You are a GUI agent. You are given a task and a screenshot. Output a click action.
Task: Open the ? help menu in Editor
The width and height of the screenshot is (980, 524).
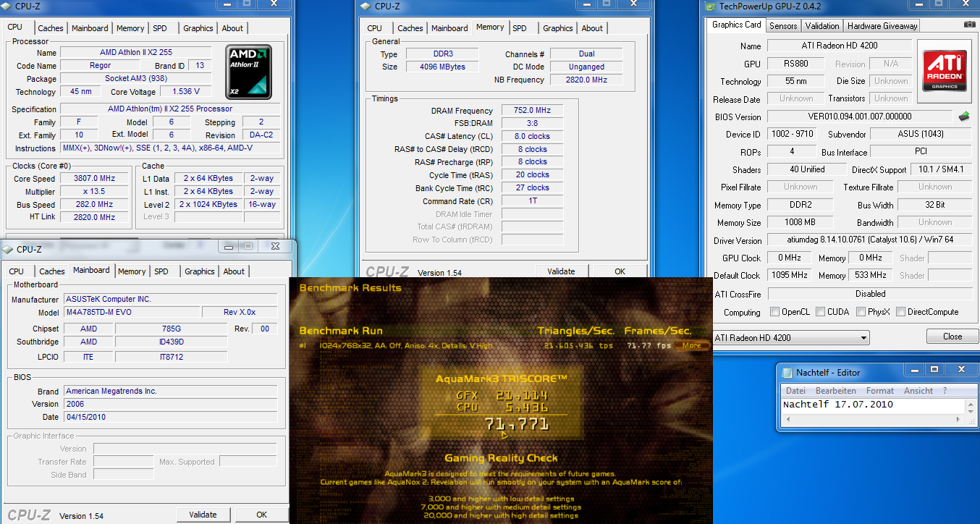click(x=945, y=390)
